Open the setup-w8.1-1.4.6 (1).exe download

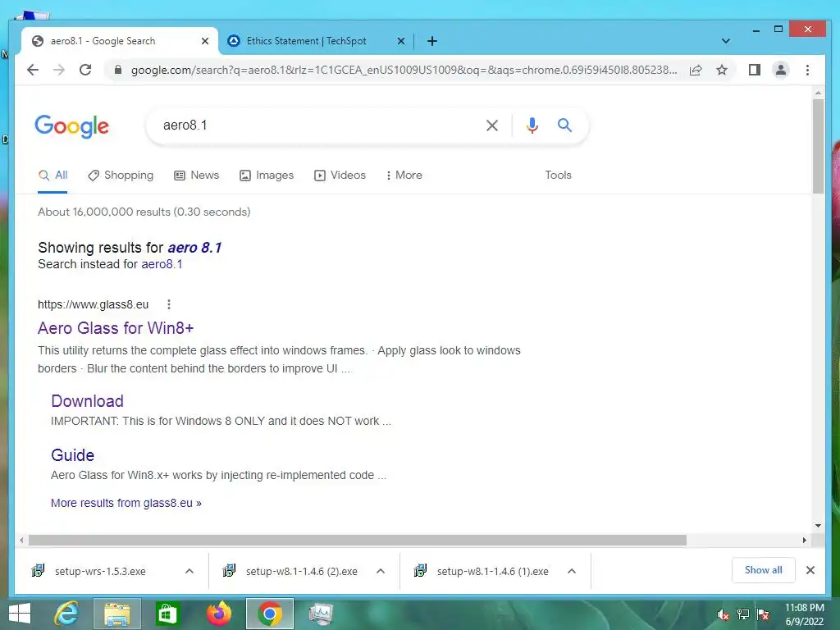(493, 571)
